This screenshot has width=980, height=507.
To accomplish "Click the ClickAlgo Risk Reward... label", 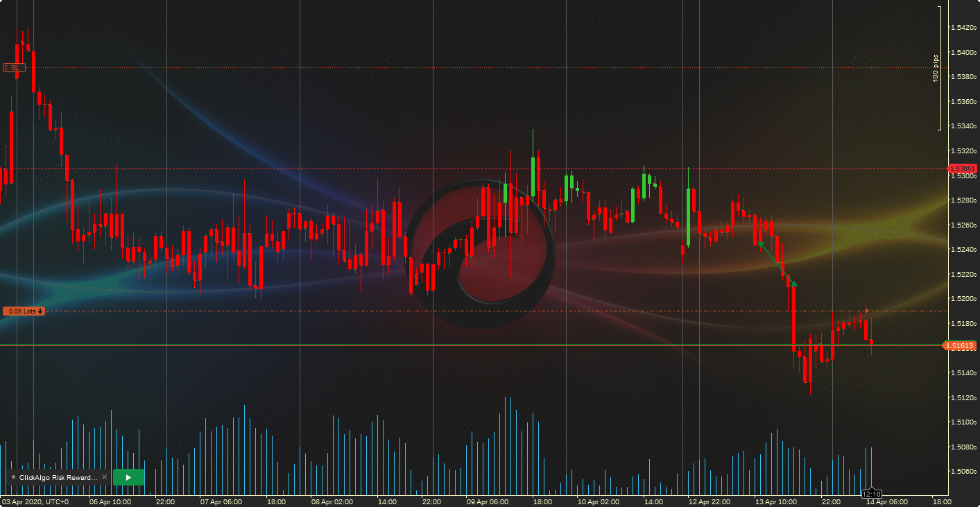I will pos(58,477).
